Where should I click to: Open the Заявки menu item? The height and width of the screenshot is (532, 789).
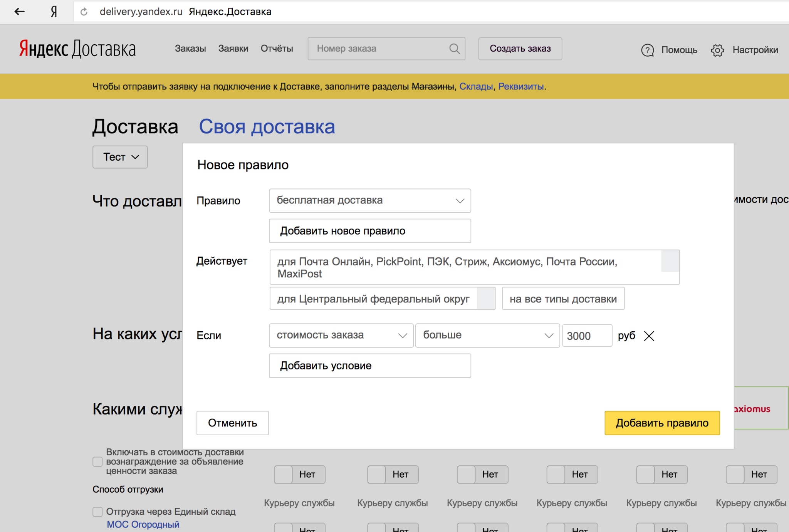[x=233, y=49]
